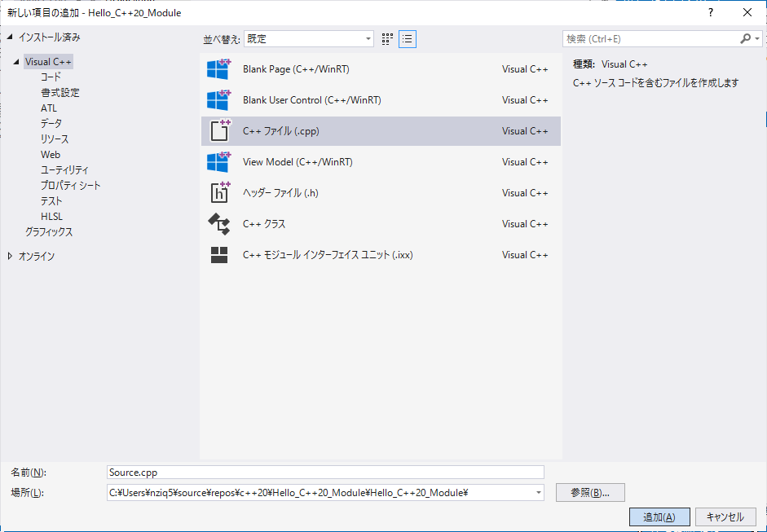Click the C++ module interface unit icon
Image resolution: width=767 pixels, height=532 pixels.
[218, 255]
